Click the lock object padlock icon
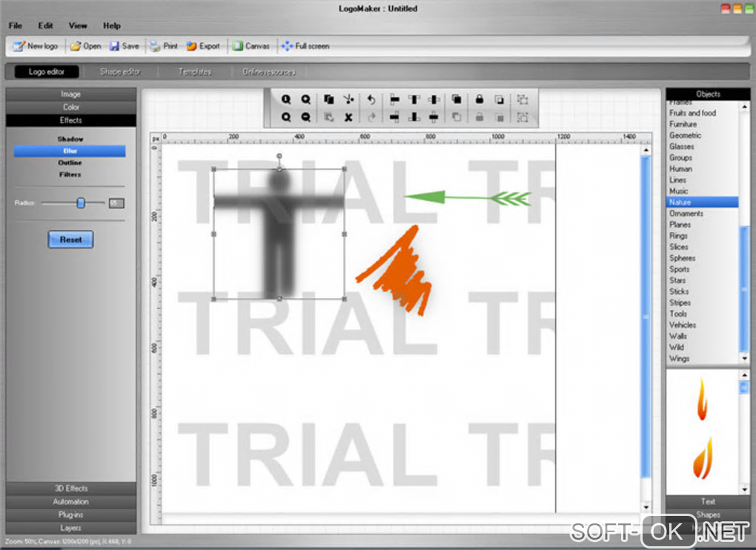756x550 pixels. click(480, 99)
